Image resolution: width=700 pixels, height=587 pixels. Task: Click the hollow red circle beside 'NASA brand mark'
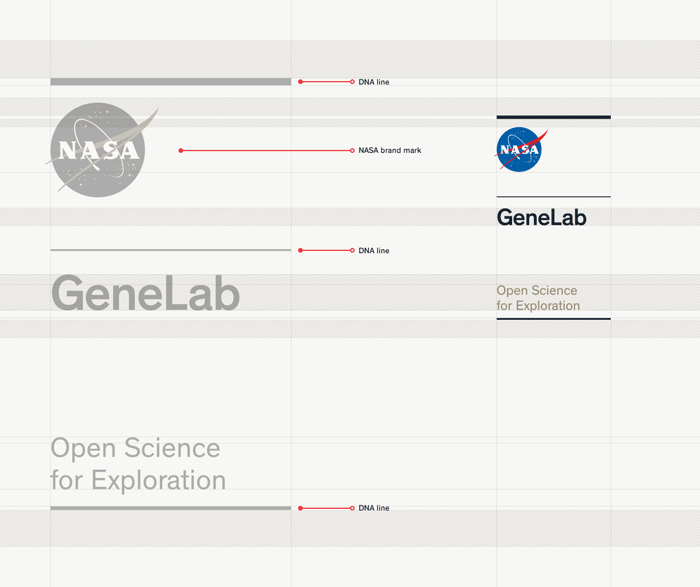pos(352,150)
